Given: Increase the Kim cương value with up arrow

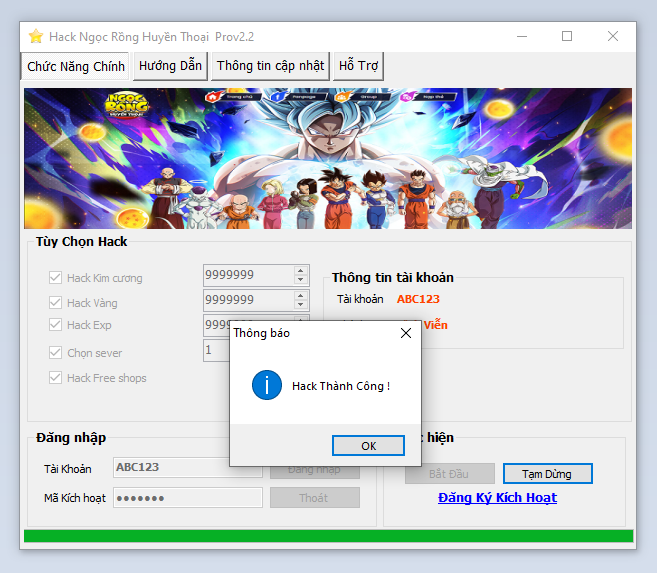Looking at the screenshot, I should point(300,271).
